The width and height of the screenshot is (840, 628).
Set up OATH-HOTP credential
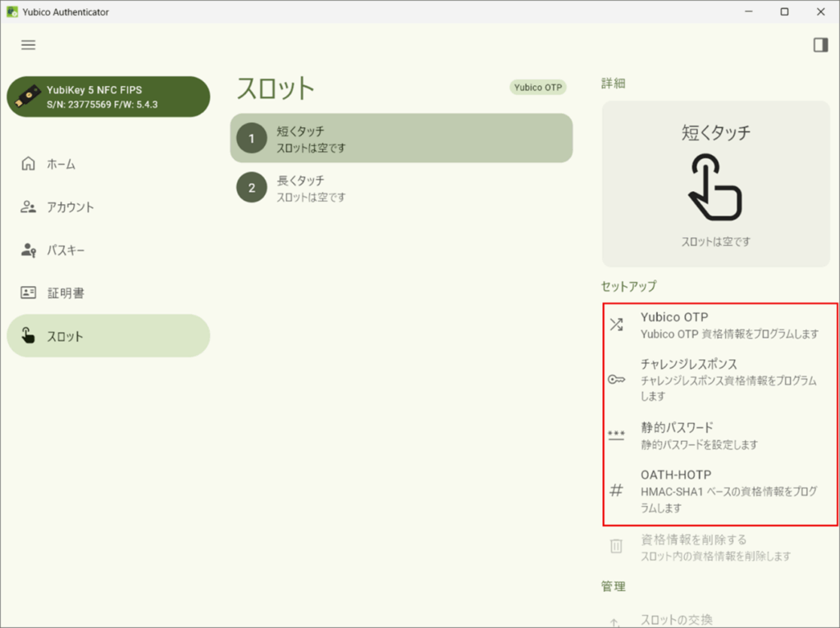click(719, 490)
